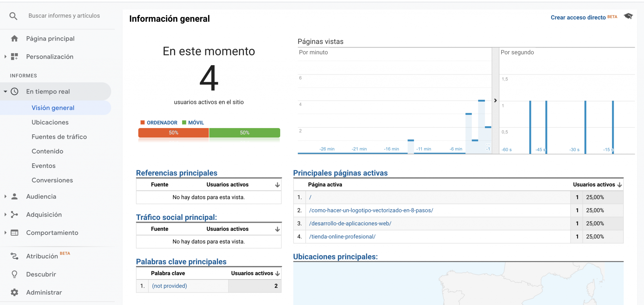Click the graduation cap icon near Crear acceso directo
Image resolution: width=644 pixels, height=305 pixels.
tap(628, 16)
